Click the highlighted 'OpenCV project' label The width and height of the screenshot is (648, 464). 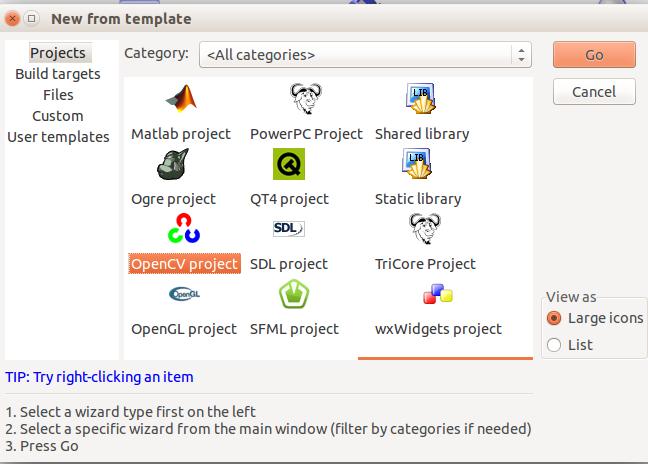[184, 264]
